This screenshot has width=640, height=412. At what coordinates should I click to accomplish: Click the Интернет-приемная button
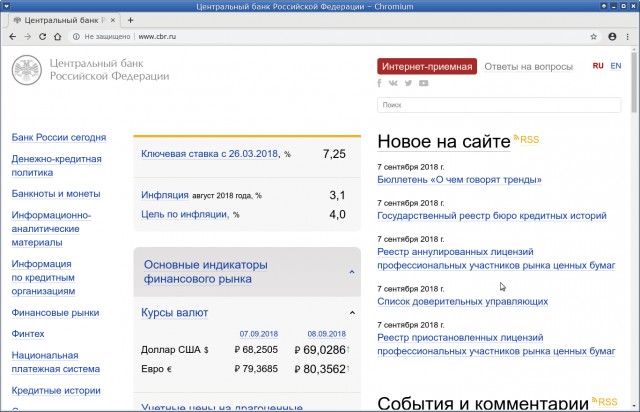(x=427, y=67)
